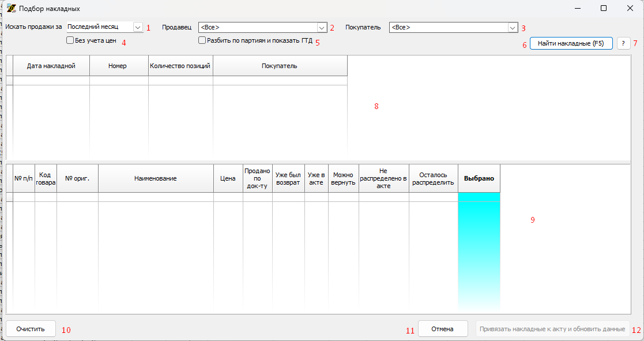Open the Последний месяц period dropdown

click(x=137, y=27)
